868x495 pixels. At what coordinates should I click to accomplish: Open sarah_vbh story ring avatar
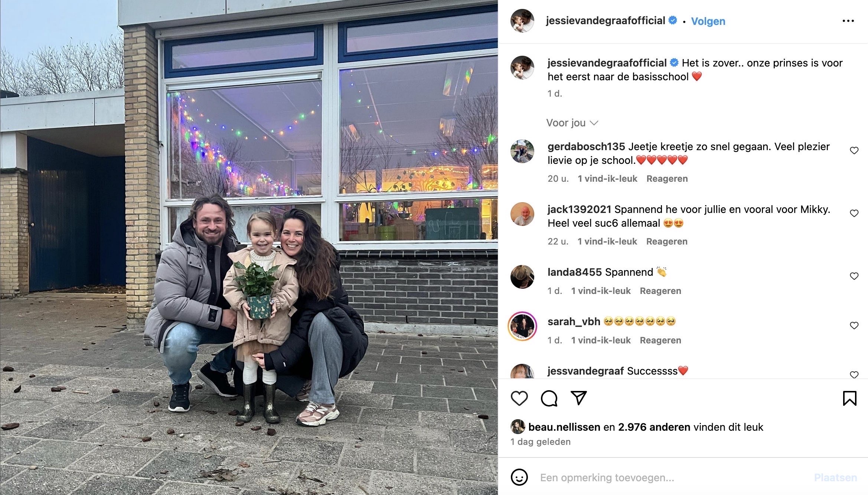pyautogui.click(x=522, y=326)
